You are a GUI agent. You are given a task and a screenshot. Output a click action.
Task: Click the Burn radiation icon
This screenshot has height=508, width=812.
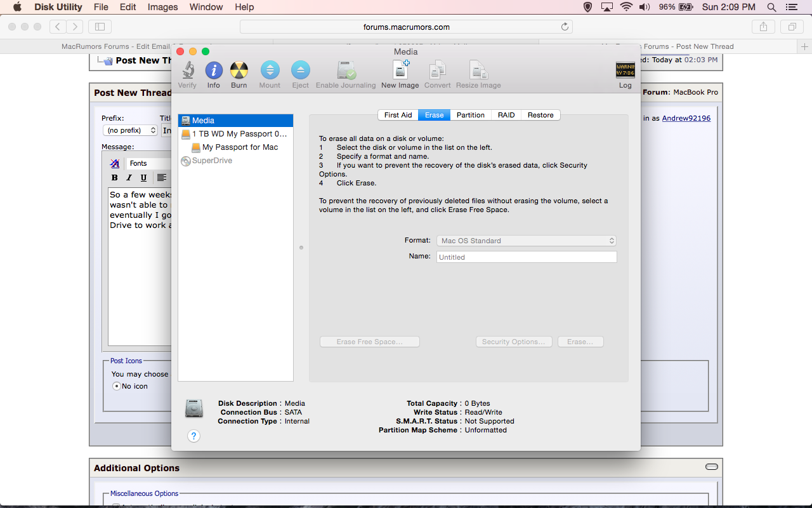[239, 70]
